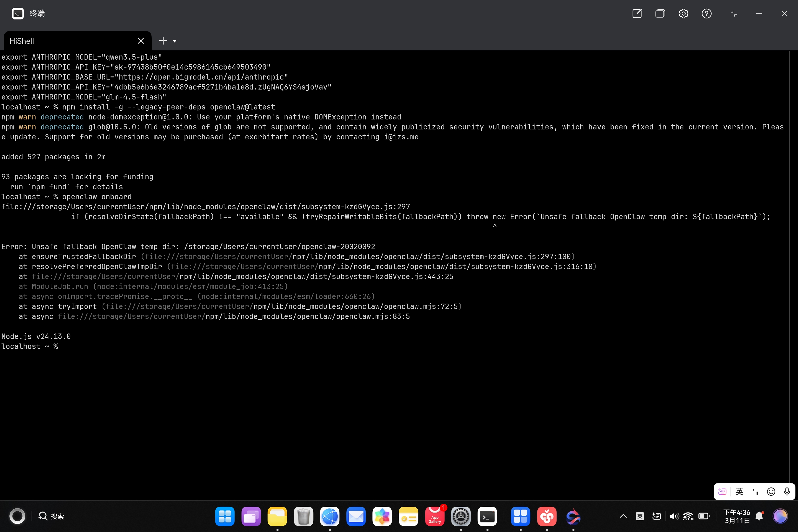
Task: Click the terminal vertical scrollbar
Action: click(793, 271)
